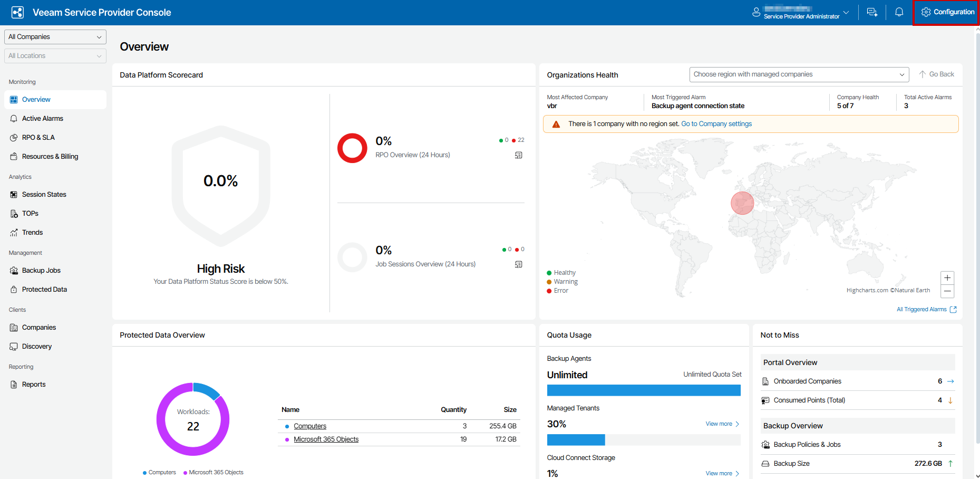
Task: Toggle Microsoft 365 Objects chart legend
Action: click(214, 473)
